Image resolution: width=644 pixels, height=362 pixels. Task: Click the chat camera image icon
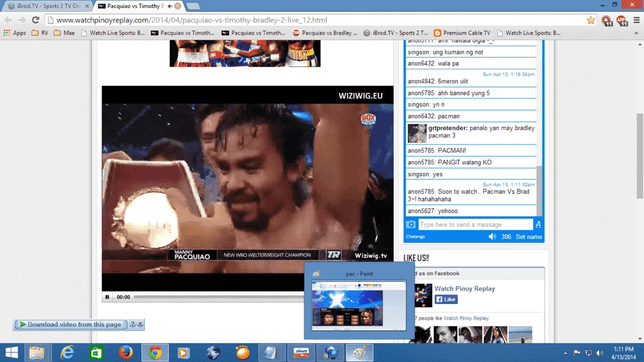411,225
